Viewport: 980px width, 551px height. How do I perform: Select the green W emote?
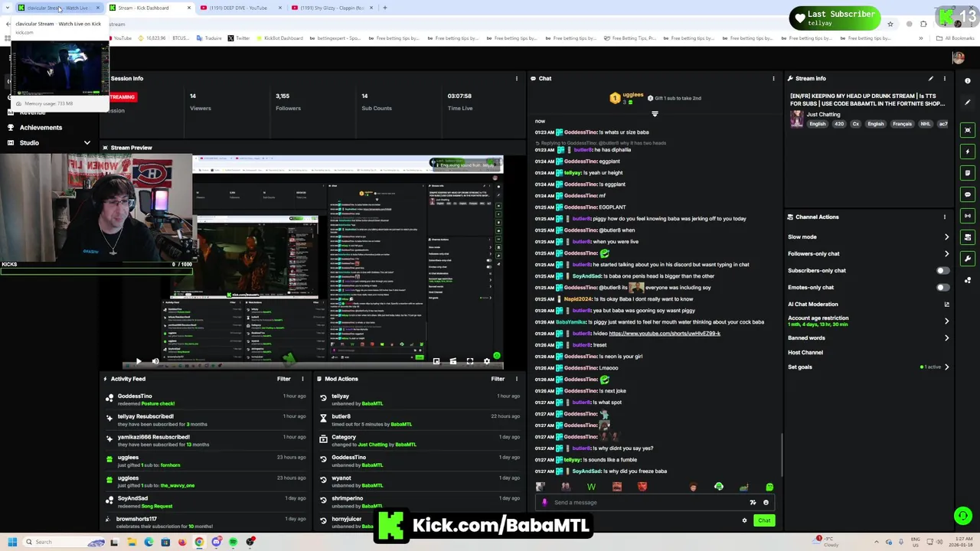[591, 487]
